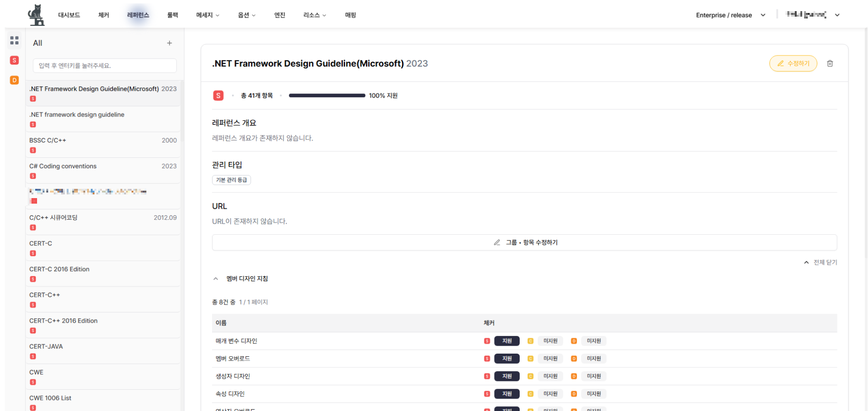Click 그룹 • 항목 수정하기 button

(524, 243)
